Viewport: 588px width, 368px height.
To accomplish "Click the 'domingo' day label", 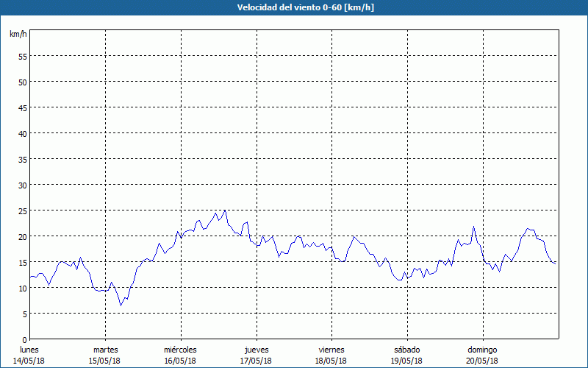I will [x=482, y=350].
